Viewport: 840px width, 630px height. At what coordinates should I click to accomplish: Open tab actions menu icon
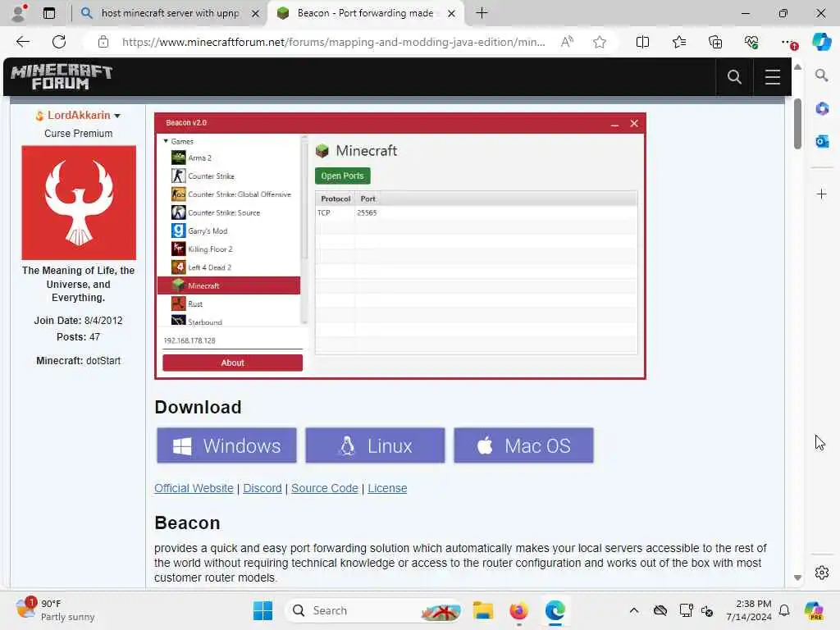[x=48, y=13]
